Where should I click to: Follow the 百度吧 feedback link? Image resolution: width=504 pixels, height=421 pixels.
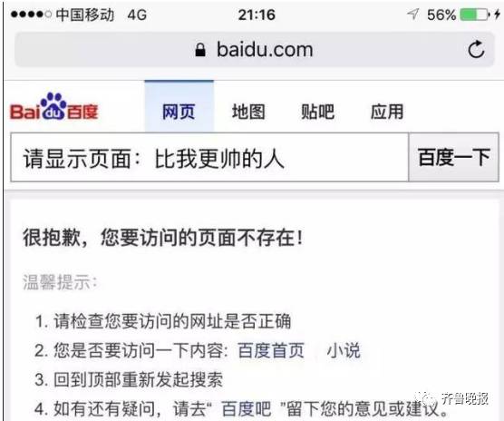247,409
